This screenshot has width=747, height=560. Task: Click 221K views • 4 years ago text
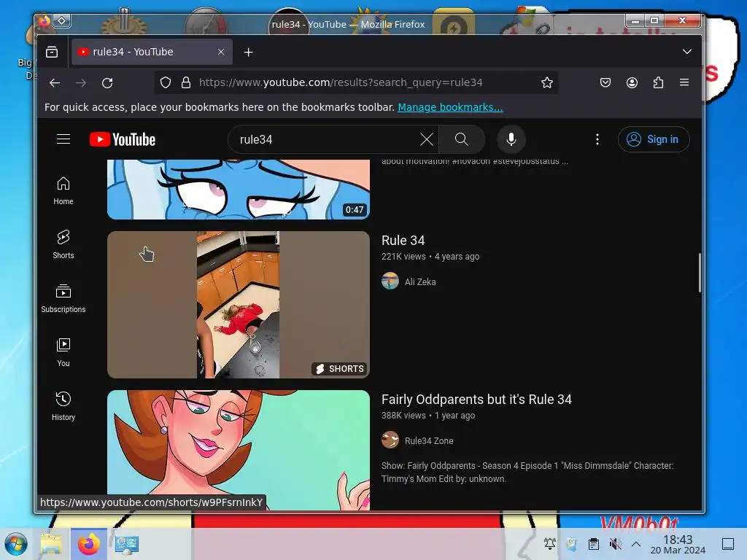point(430,257)
